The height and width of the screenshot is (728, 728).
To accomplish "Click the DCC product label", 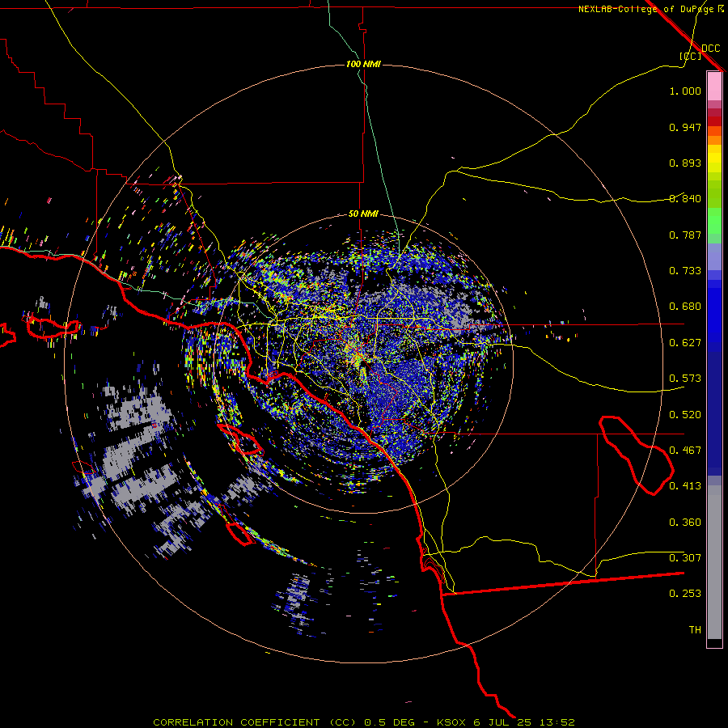I will pyautogui.click(x=711, y=49).
